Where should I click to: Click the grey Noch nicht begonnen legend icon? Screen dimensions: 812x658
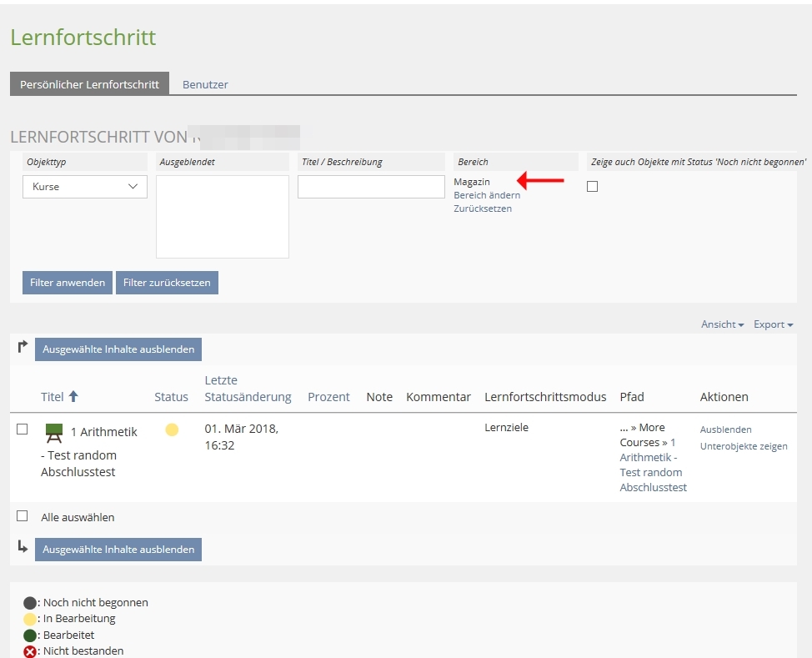[x=30, y=603]
